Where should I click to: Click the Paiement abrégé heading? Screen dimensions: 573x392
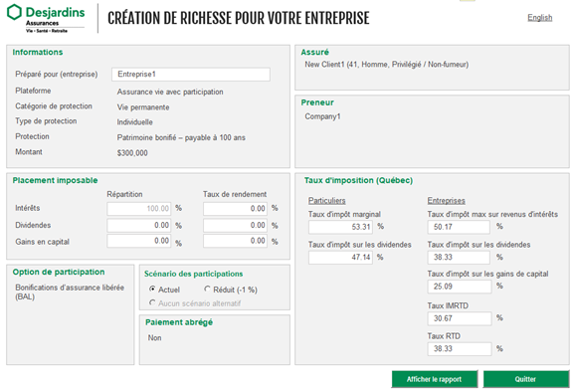[x=179, y=322]
